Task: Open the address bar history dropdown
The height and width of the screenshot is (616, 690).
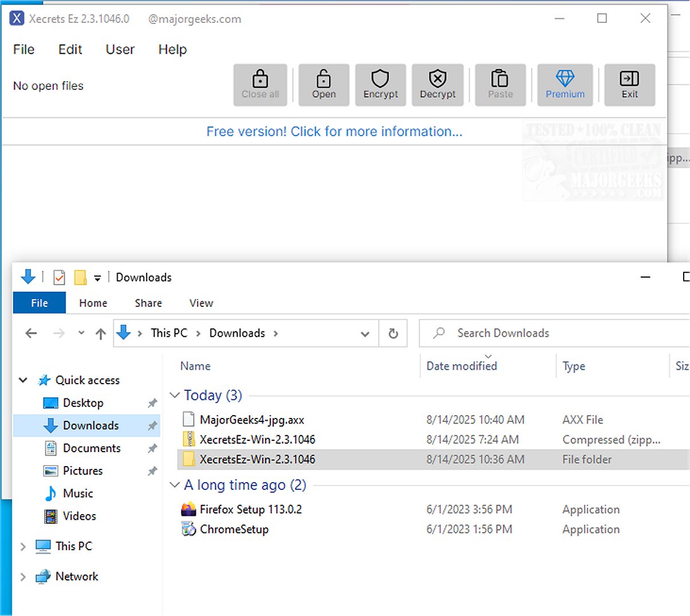Action: pyautogui.click(x=365, y=334)
